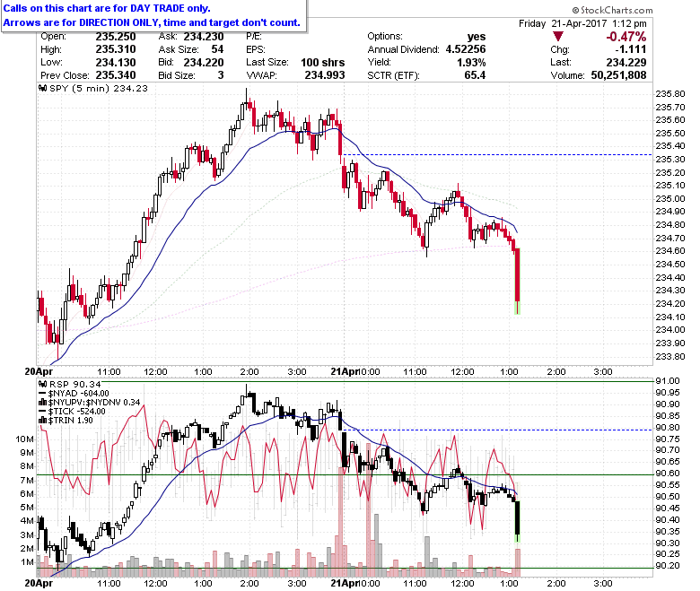Click the $TRIN 1.90 legend entry
Screen dimensions: 700x591
(70, 421)
